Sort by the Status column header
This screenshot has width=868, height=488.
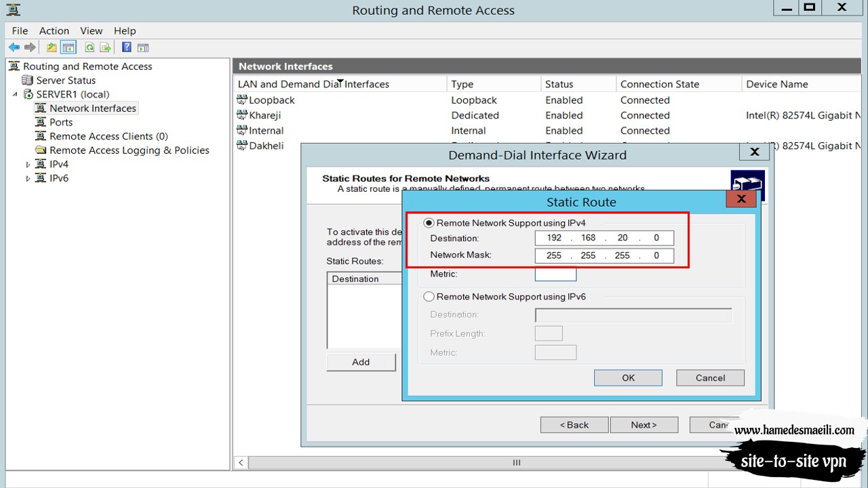579,84
